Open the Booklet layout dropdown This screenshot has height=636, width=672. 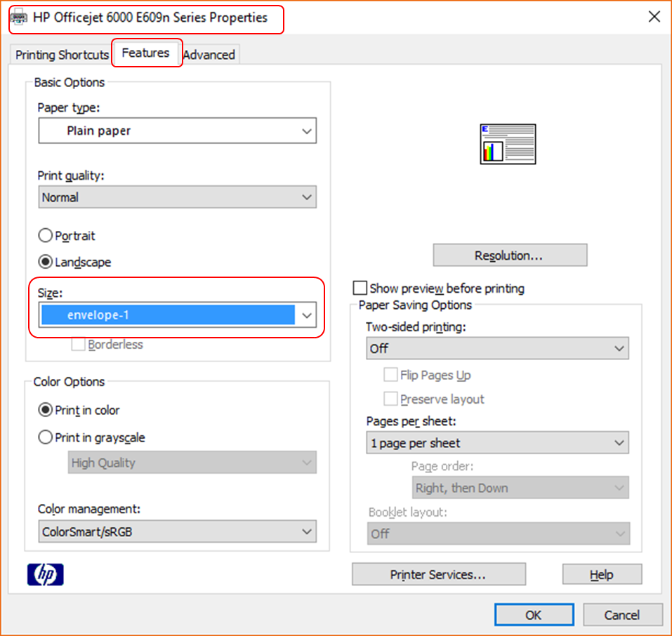click(x=499, y=534)
